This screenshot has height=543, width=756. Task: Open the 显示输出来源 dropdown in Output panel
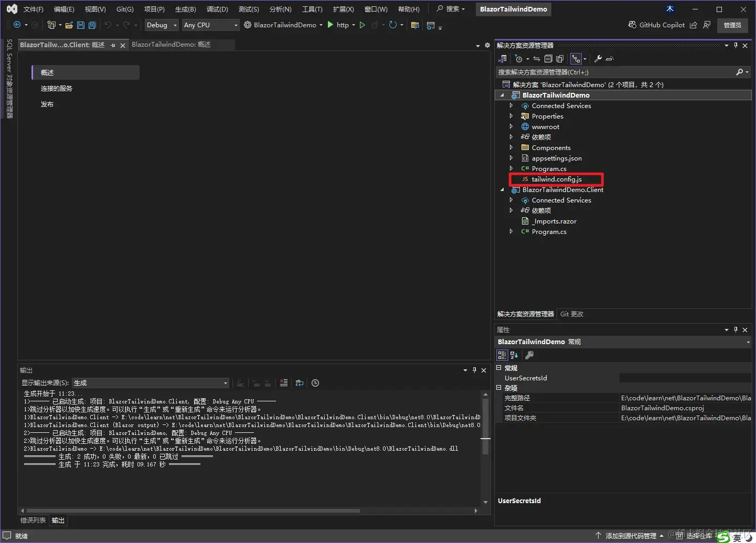151,383
